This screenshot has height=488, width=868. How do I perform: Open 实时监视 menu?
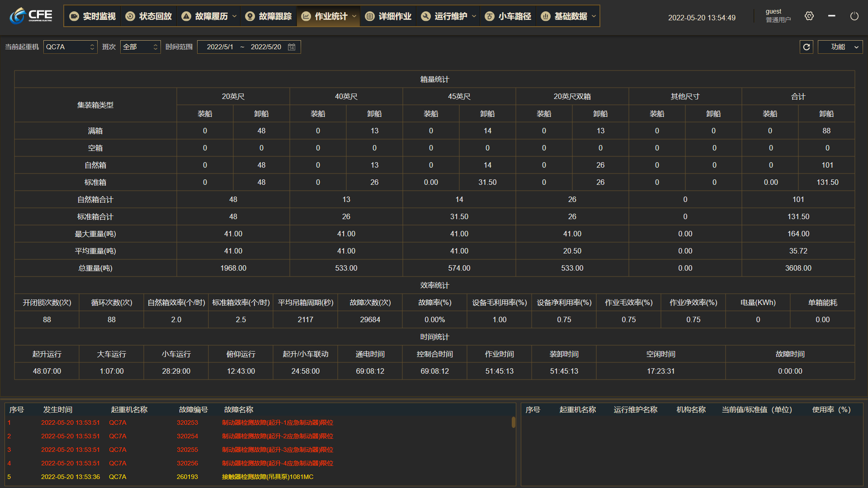pyautogui.click(x=93, y=16)
